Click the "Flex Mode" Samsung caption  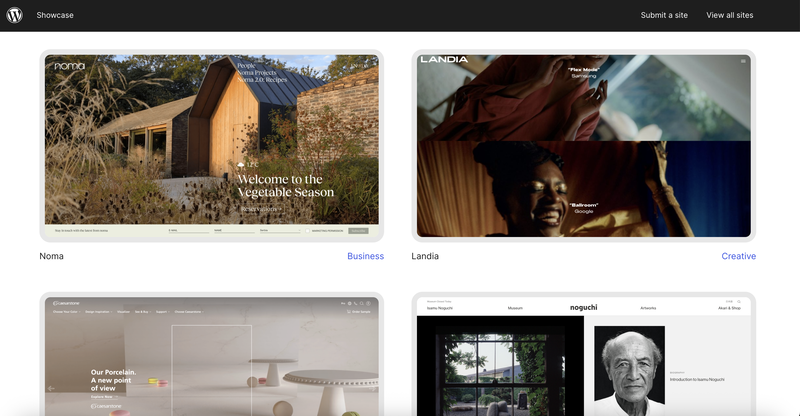(x=583, y=72)
